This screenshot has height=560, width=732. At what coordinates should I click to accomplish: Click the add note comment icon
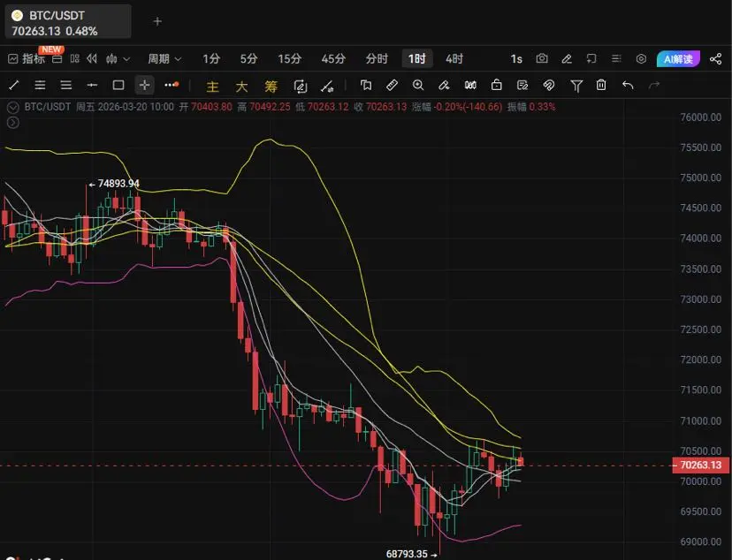point(591,59)
